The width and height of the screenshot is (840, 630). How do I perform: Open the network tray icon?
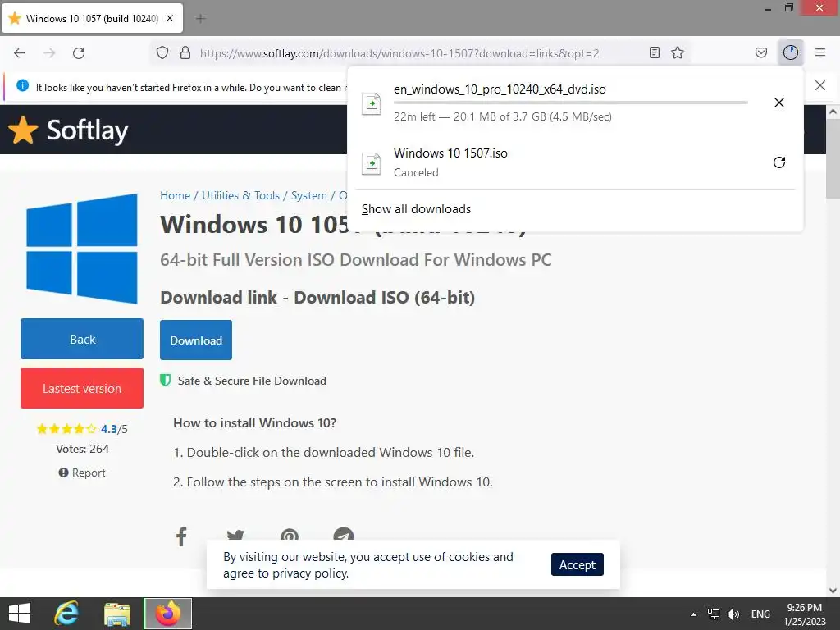[x=714, y=614]
